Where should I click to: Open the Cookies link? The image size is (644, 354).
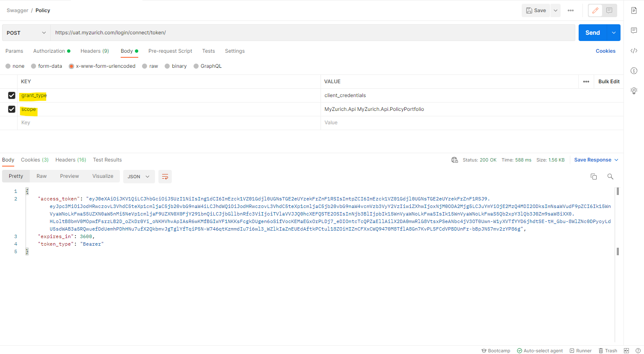[x=605, y=51]
